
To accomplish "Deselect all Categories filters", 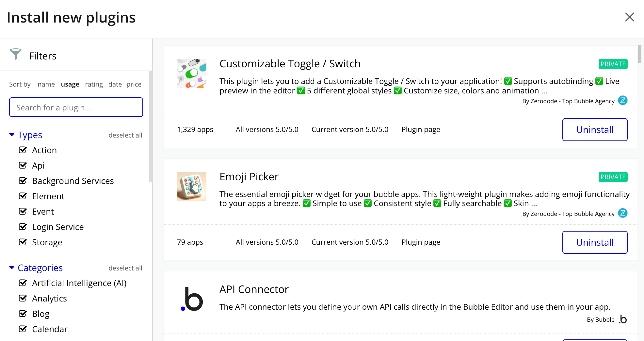I will [x=125, y=268].
